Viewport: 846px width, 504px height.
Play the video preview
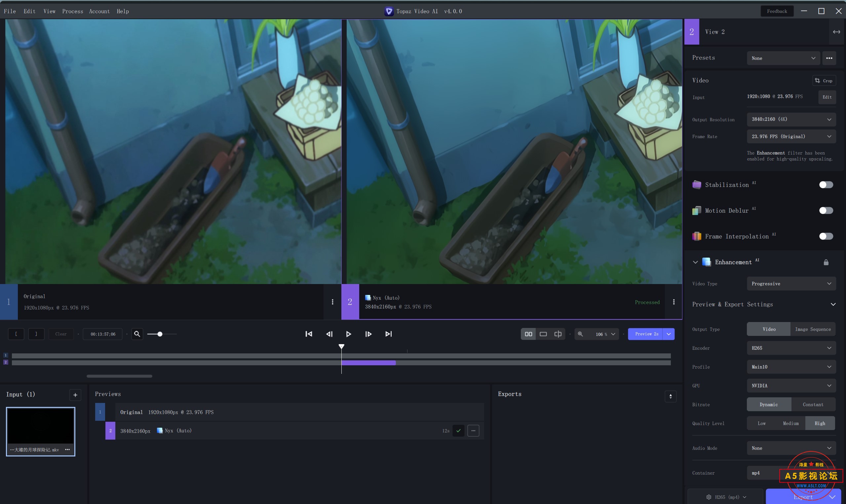(x=348, y=334)
